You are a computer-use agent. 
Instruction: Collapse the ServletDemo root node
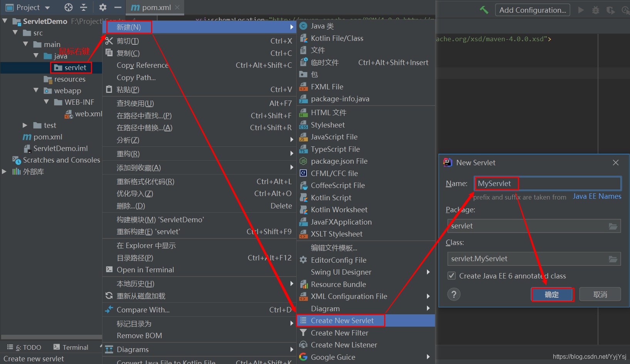point(5,21)
